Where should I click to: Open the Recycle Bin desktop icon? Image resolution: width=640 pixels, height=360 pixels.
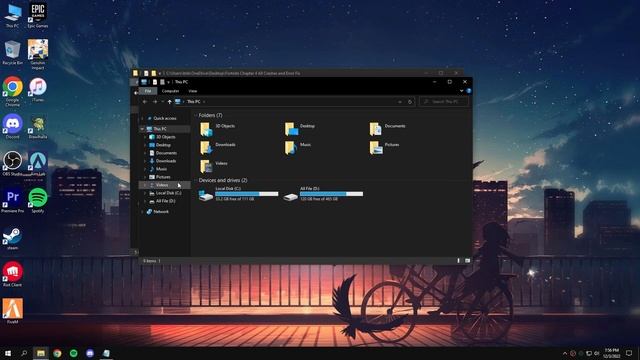coord(13,53)
